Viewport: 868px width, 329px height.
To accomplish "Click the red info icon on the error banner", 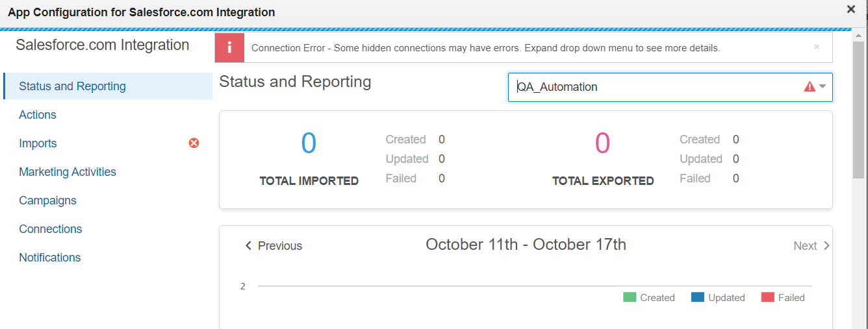I will tap(230, 48).
